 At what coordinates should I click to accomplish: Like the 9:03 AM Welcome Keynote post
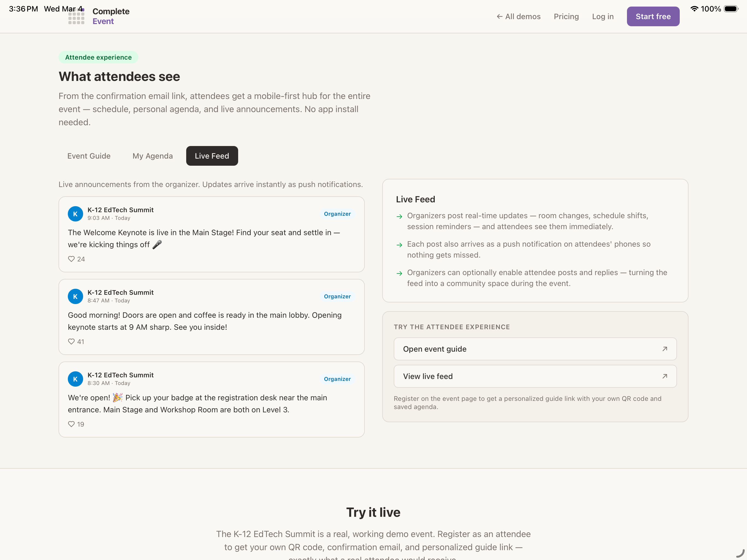click(x=71, y=259)
